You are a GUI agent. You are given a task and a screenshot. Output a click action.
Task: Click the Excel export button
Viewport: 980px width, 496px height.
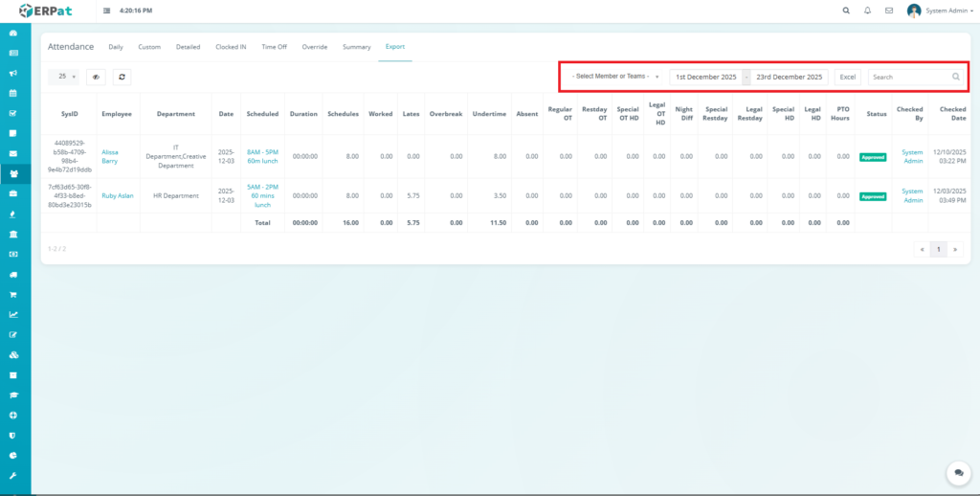click(848, 77)
